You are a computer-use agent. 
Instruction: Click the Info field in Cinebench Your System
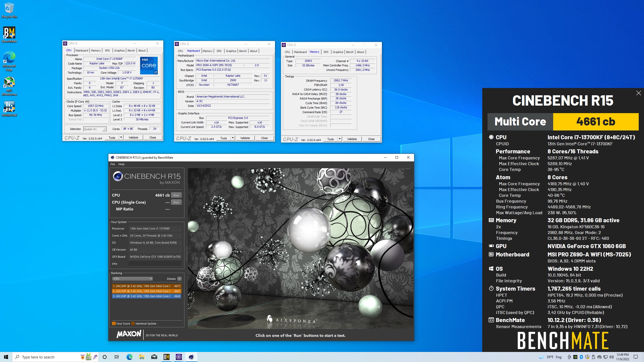155,264
